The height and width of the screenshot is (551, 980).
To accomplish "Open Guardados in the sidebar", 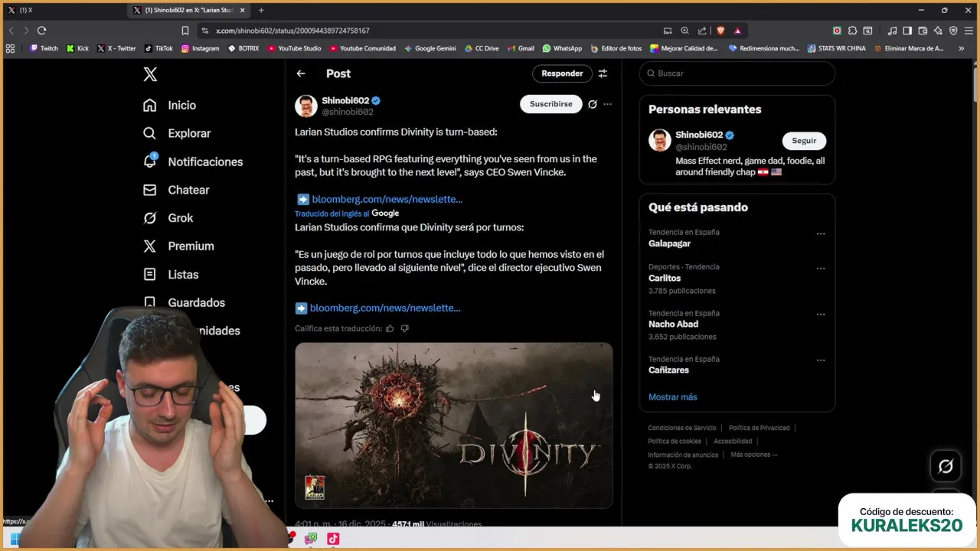I will click(x=185, y=303).
